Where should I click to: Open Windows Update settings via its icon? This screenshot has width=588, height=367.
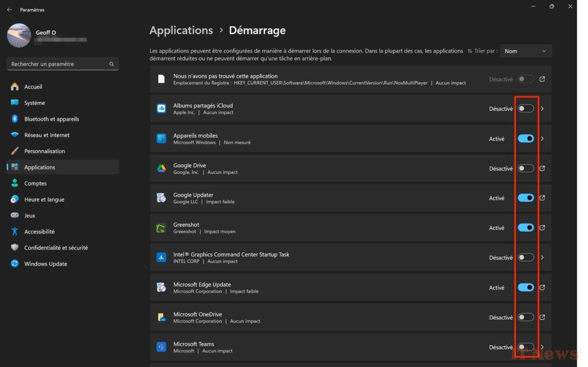tap(14, 264)
